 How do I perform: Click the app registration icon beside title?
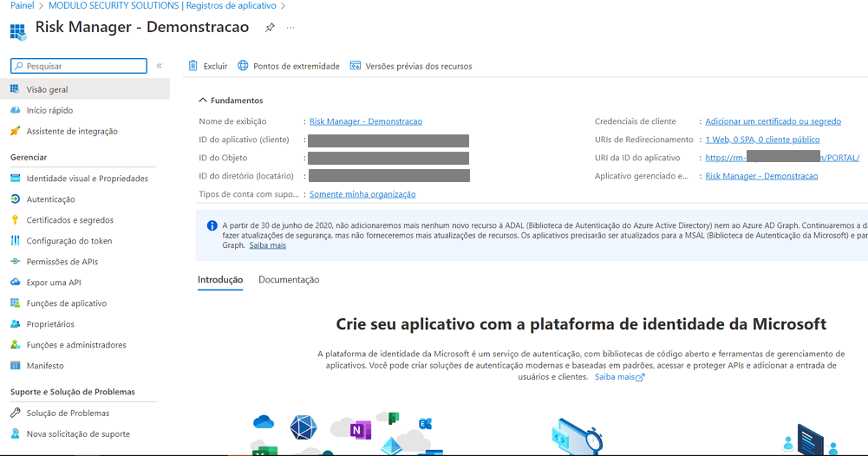click(17, 32)
